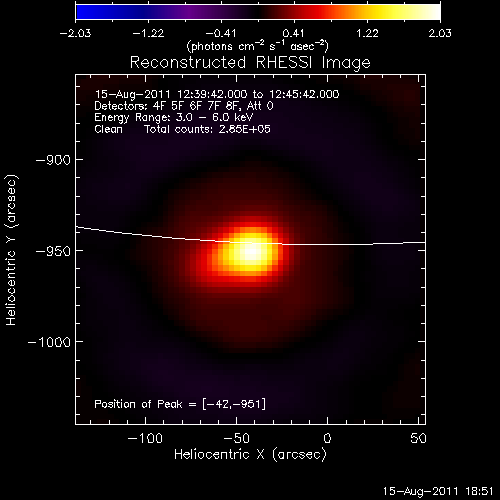Click the '-1.22' color bar label
This screenshot has height=500, width=500.
pyautogui.click(x=148, y=33)
